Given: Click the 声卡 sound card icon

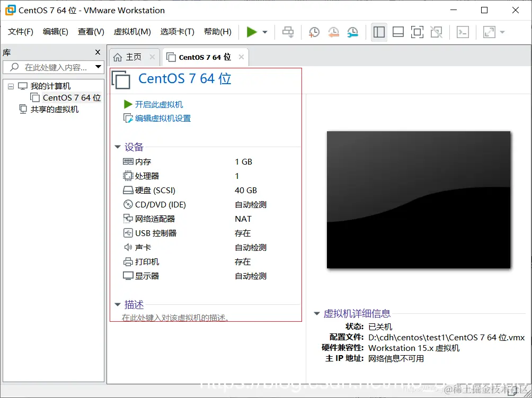Looking at the screenshot, I should click(128, 247).
